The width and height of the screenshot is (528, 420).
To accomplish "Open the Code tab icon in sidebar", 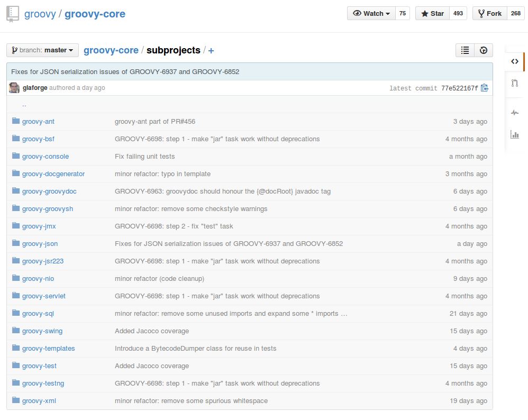I will point(515,61).
